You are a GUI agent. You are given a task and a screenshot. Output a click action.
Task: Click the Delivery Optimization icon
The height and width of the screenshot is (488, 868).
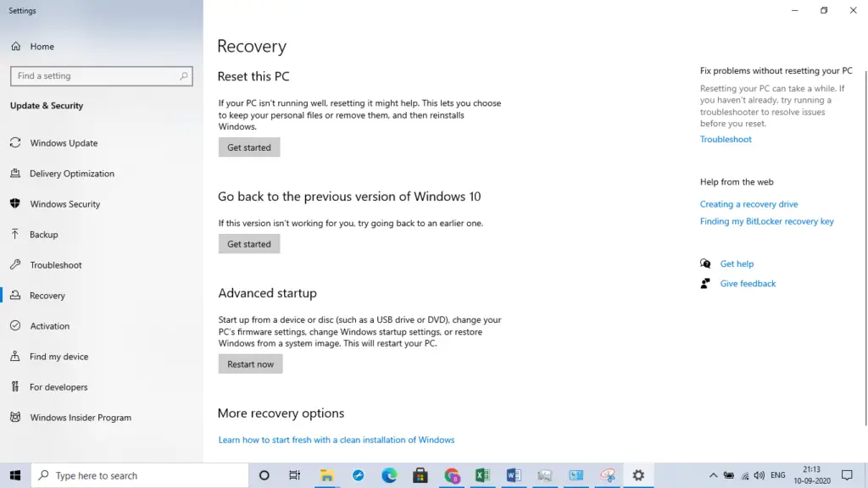click(x=15, y=173)
